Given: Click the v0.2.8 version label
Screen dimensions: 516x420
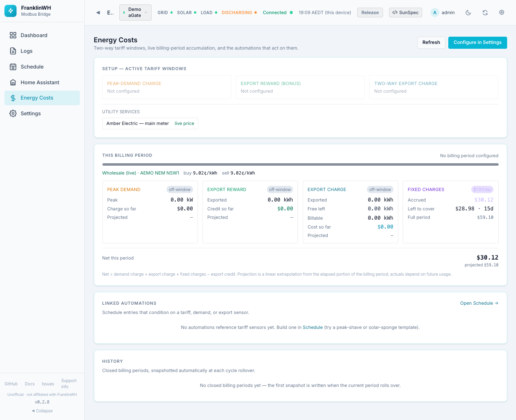Looking at the screenshot, I should pos(42,402).
